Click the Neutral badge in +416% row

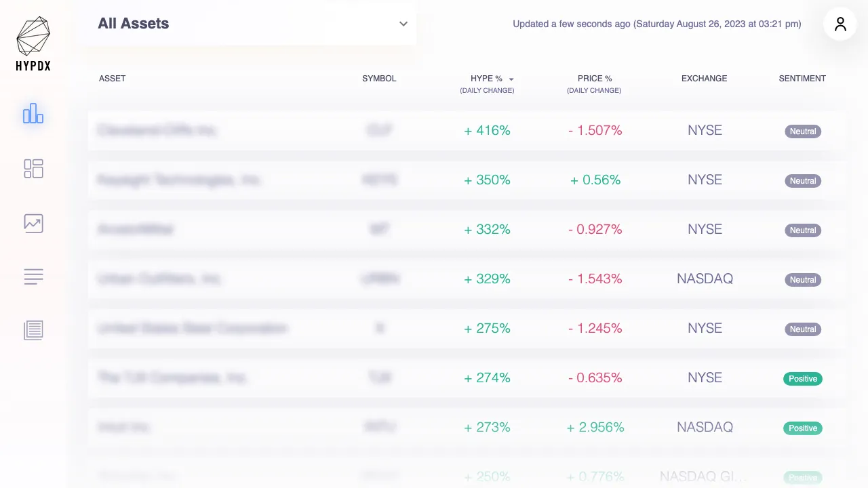pyautogui.click(x=803, y=131)
